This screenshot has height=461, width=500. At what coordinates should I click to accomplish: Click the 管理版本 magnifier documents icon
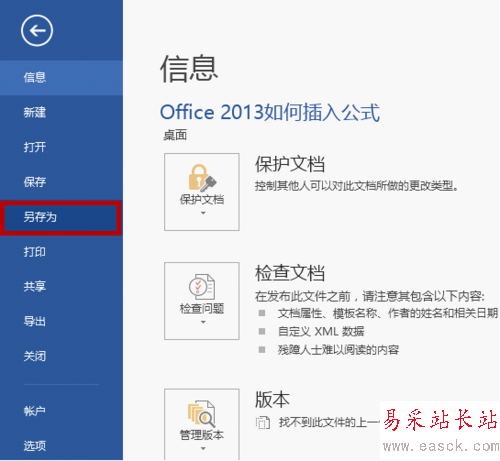pos(202,413)
